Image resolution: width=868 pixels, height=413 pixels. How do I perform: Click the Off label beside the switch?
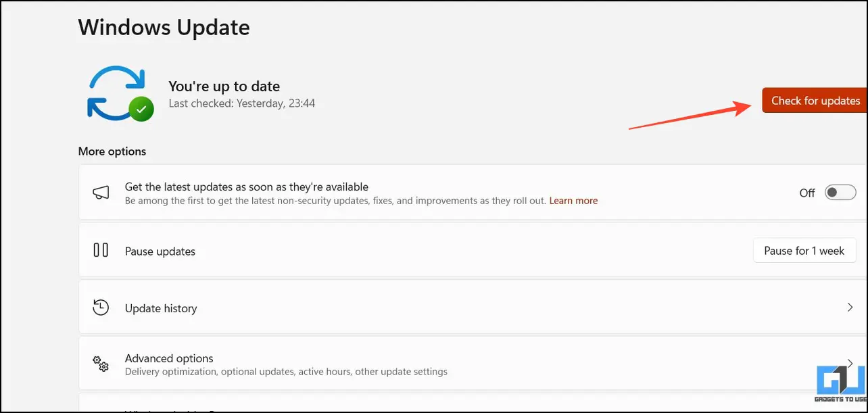coord(807,193)
